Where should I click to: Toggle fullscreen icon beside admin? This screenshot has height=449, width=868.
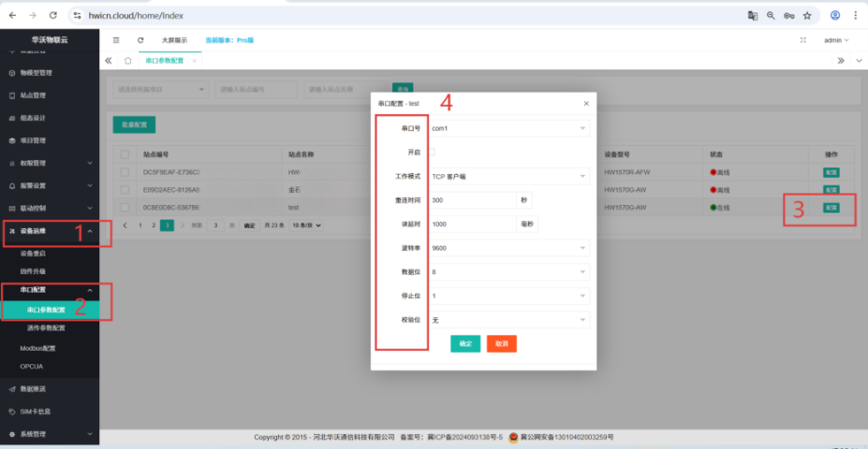click(803, 40)
